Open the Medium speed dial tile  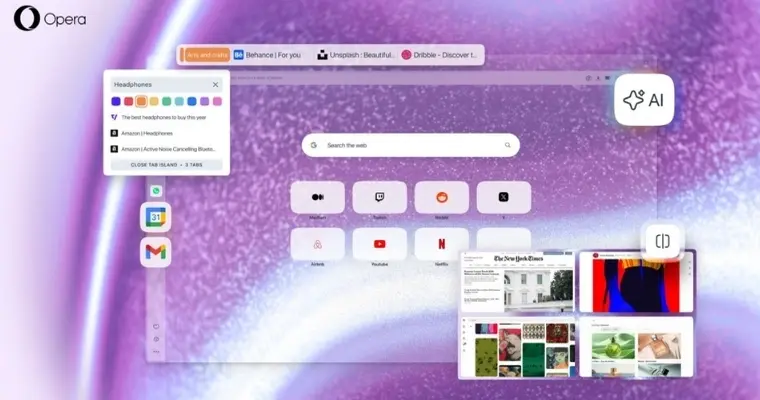[317, 197]
